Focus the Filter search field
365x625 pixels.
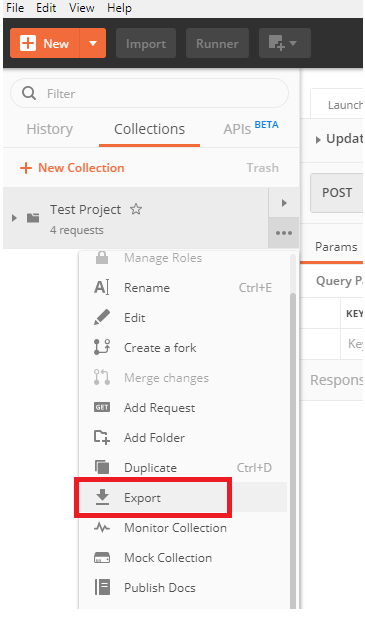tap(149, 94)
